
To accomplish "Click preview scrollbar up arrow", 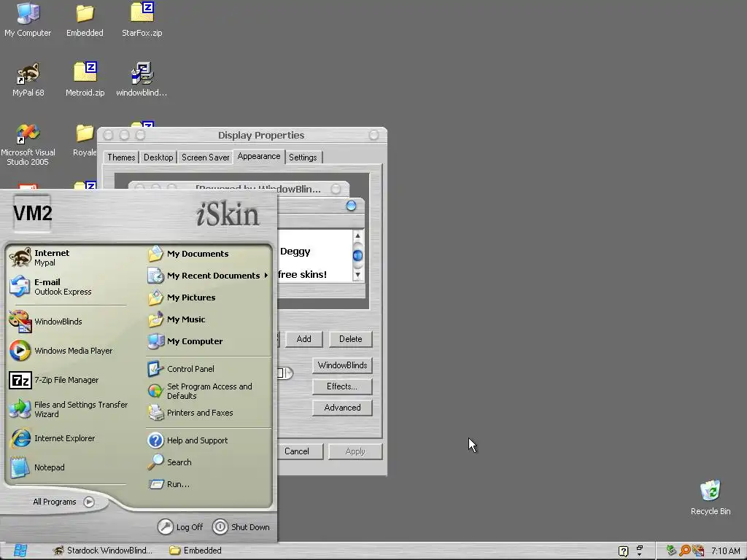I will 357,236.
